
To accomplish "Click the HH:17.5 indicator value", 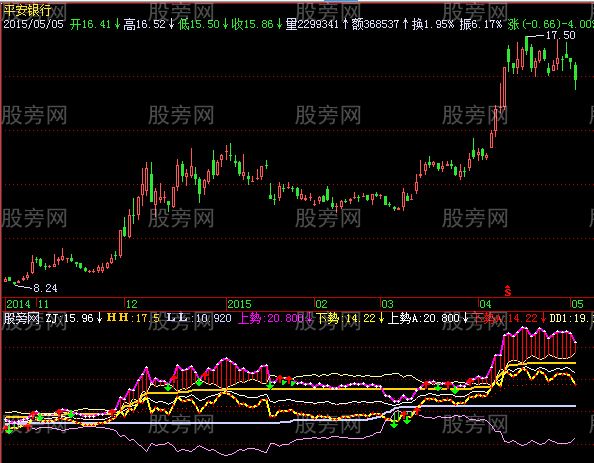I will (x=134, y=318).
